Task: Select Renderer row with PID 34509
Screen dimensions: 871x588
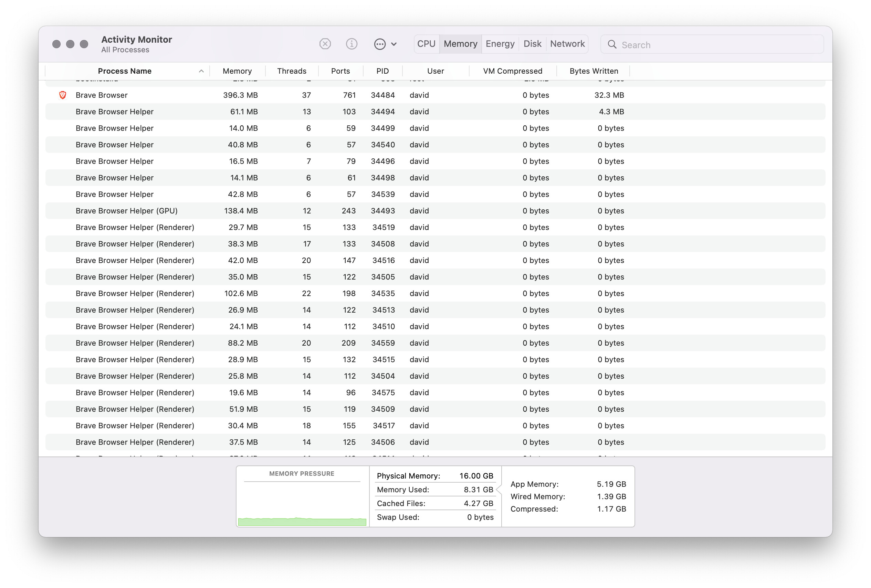Action: coord(435,409)
